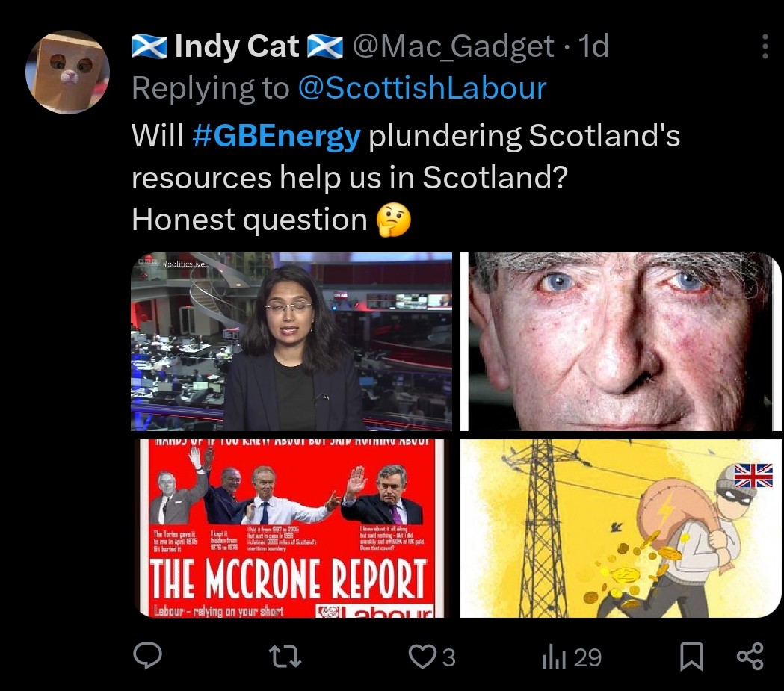Tap the like count number 3
784x691 pixels.
pos(449,657)
